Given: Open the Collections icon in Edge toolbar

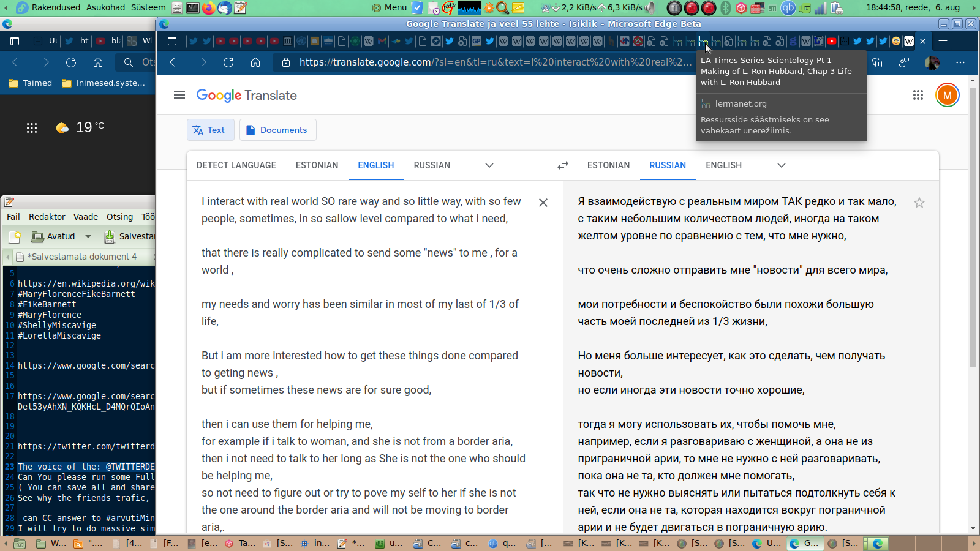Looking at the screenshot, I should (877, 62).
